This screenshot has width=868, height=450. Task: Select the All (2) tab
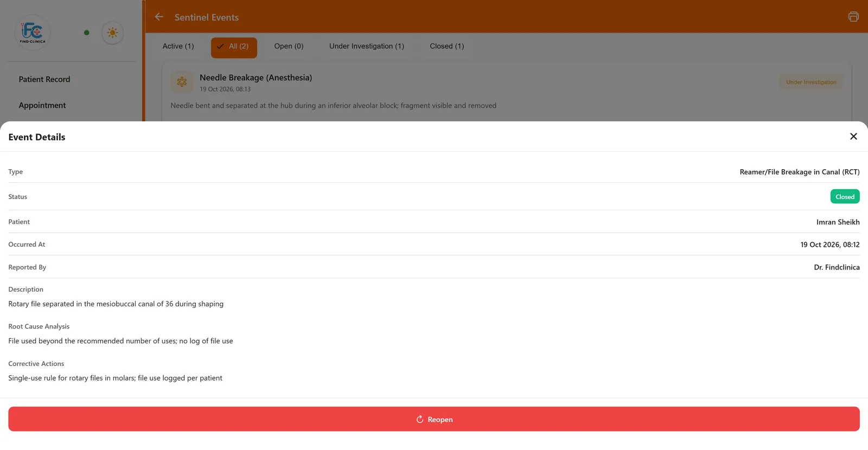[x=234, y=47]
